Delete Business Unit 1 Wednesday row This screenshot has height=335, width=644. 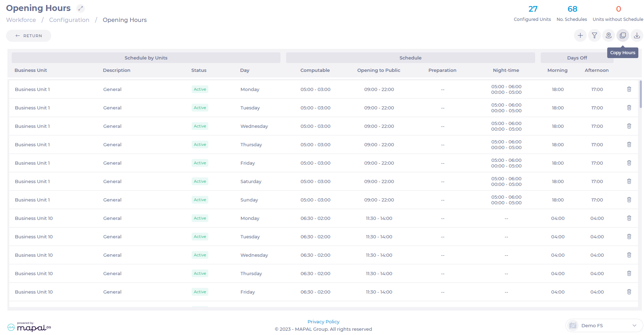pos(629,126)
